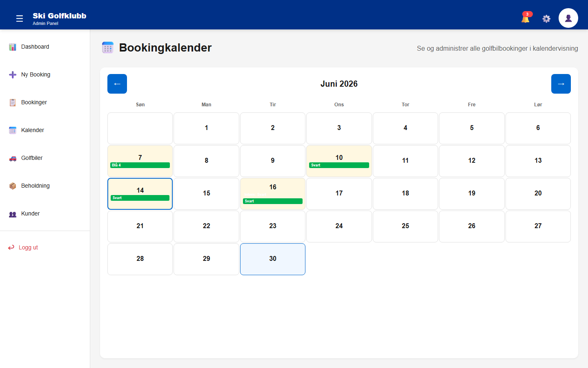Select day 15 in the calendar
This screenshot has width=588, height=368.
[207, 194]
